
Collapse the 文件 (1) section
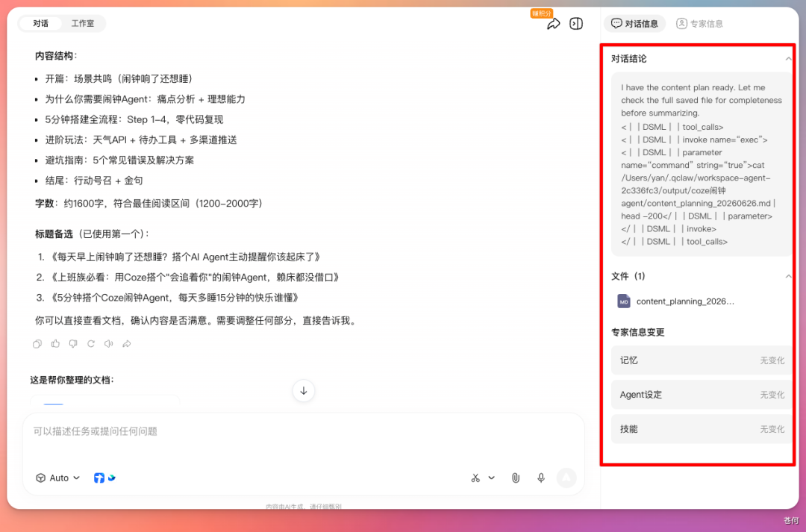pyautogui.click(x=788, y=277)
